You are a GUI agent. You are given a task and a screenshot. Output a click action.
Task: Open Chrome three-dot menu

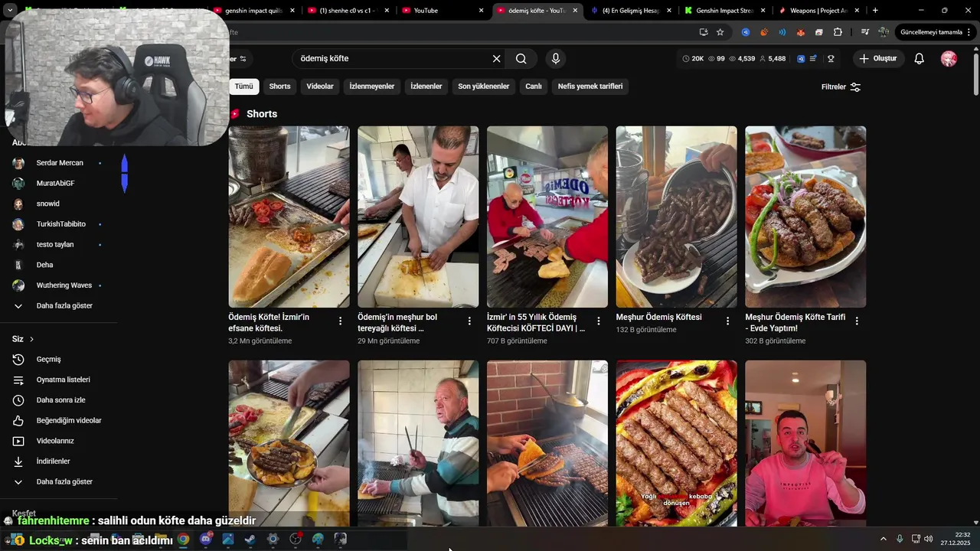(x=969, y=32)
